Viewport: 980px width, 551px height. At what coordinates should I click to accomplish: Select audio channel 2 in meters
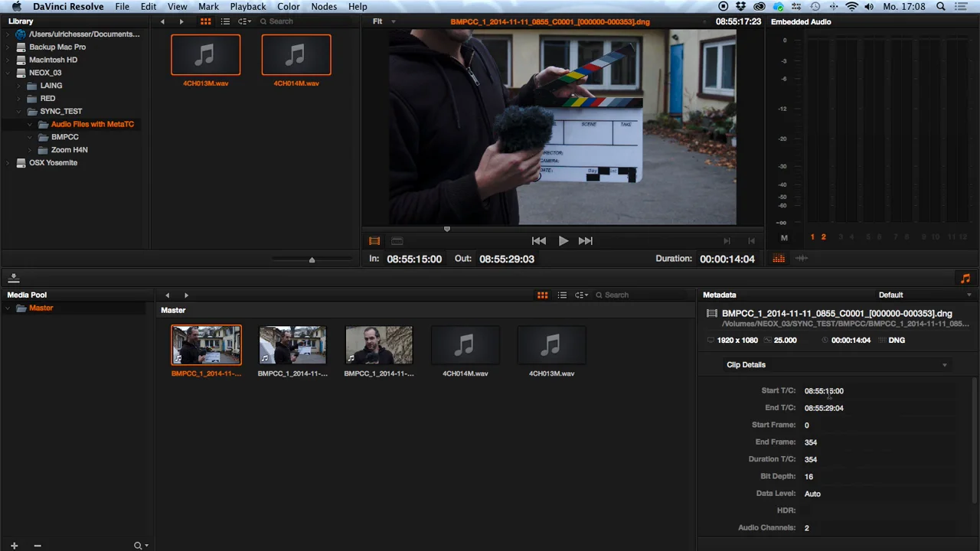(x=824, y=237)
